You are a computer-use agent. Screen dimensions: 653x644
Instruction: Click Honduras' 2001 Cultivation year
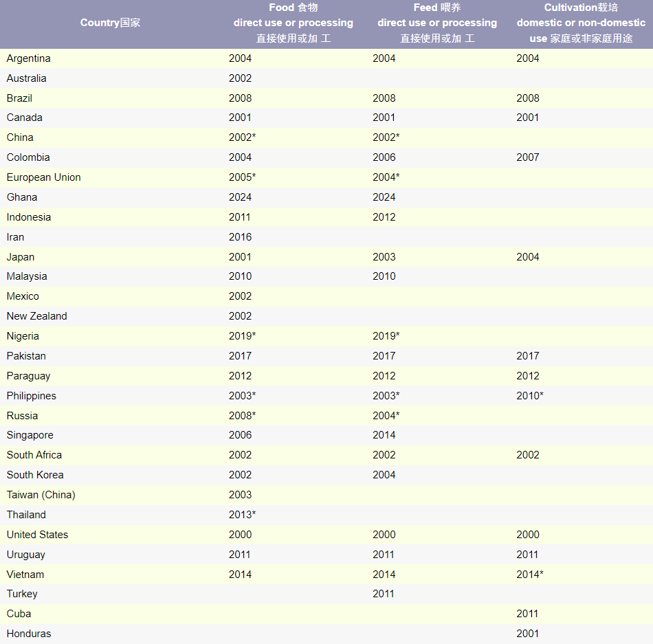(x=528, y=634)
